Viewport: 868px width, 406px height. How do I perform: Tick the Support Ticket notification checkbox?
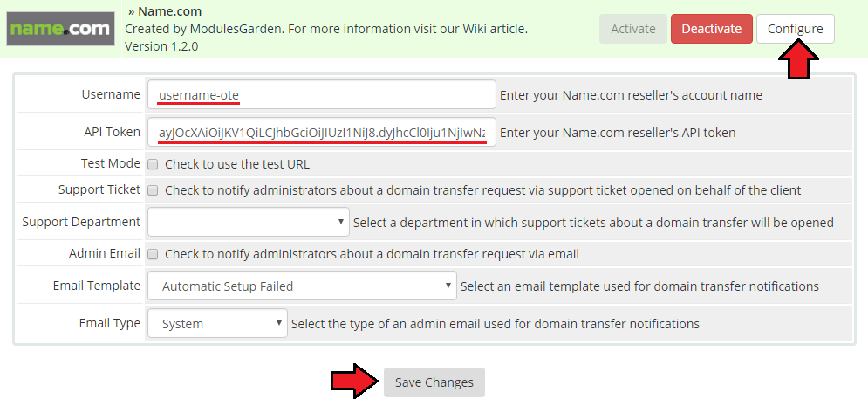tap(154, 190)
